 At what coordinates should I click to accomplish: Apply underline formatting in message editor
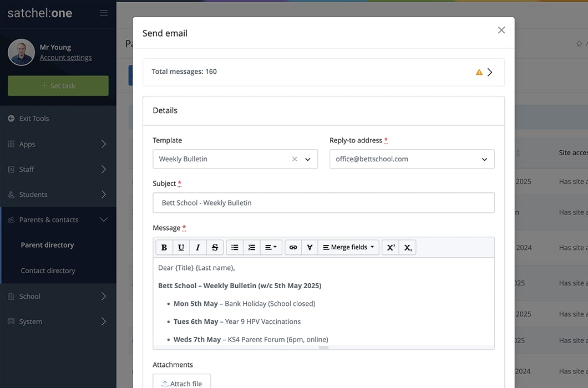click(181, 247)
